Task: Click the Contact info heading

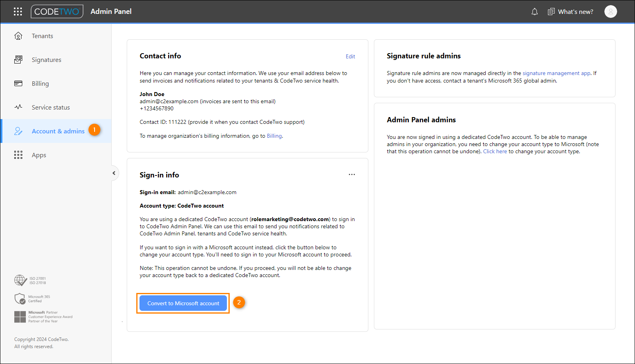Action: (160, 56)
